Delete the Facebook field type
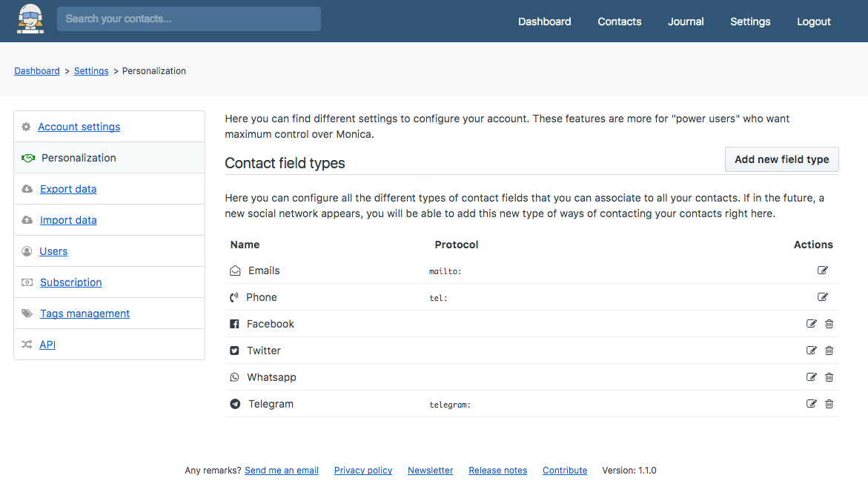The image size is (868, 498). (x=829, y=324)
